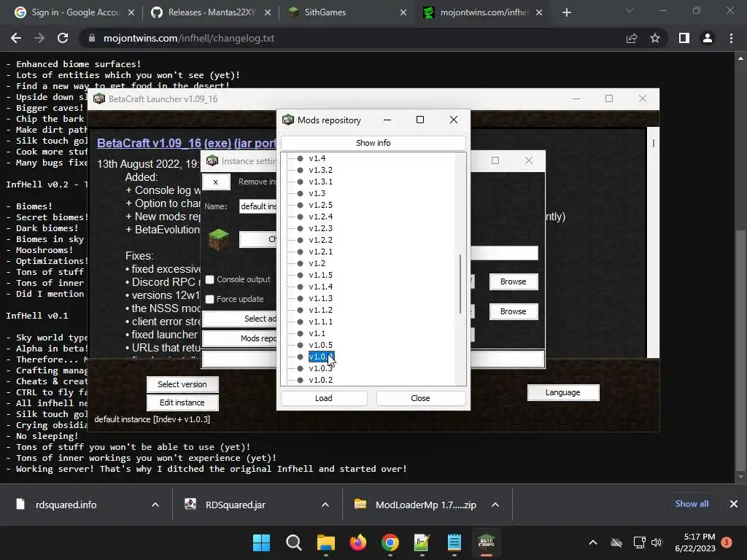Image resolution: width=747 pixels, height=560 pixels.
Task: Expand ModLoaderMp zip download options
Action: tap(495, 505)
